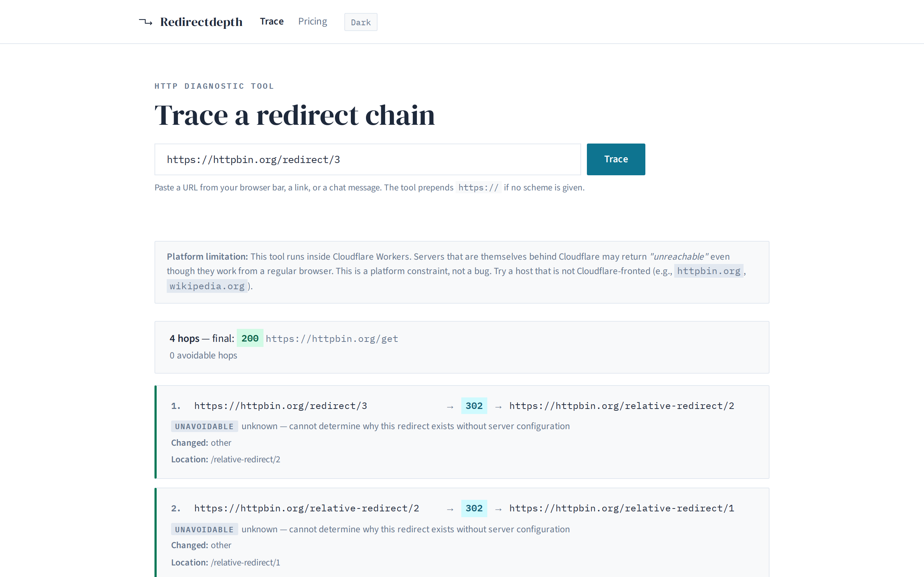Click the UNAVOIDABLE tag in hop 1
Viewport: 924px width, 577px height.
click(204, 426)
